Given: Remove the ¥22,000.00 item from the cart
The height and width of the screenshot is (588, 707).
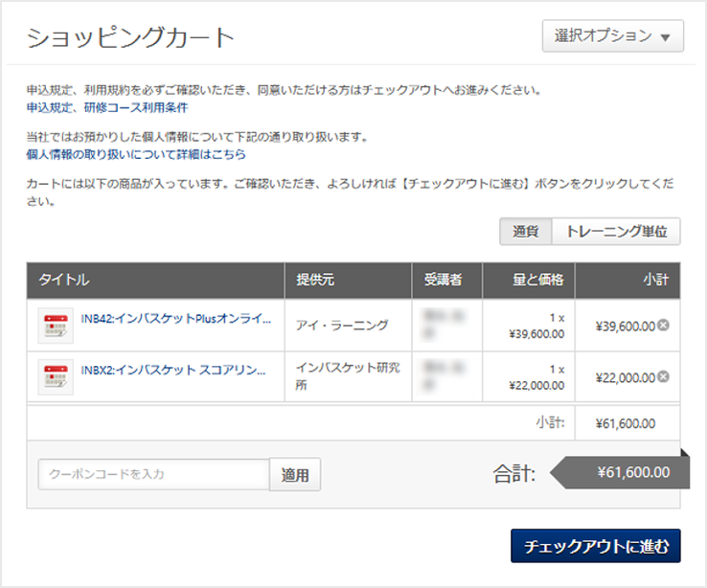Looking at the screenshot, I should (x=664, y=376).
